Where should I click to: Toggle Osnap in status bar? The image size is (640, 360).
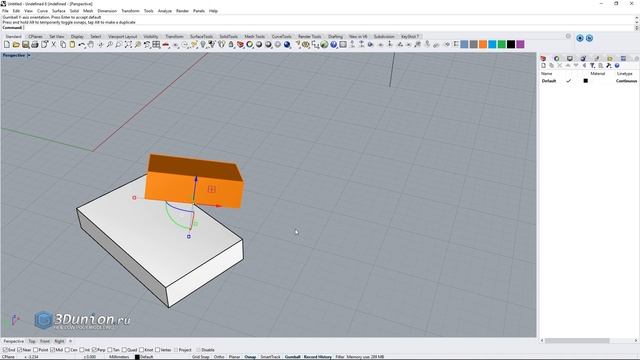click(x=250, y=357)
